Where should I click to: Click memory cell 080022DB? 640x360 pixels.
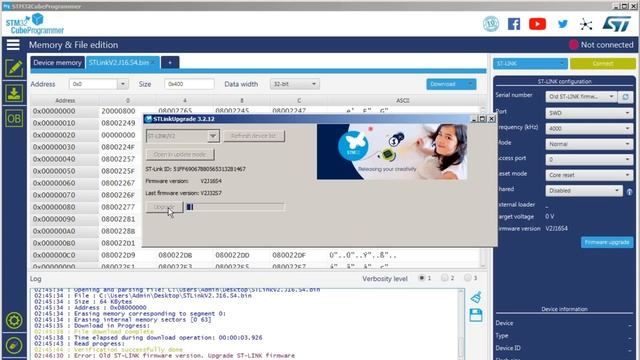pyautogui.click(x=175, y=255)
